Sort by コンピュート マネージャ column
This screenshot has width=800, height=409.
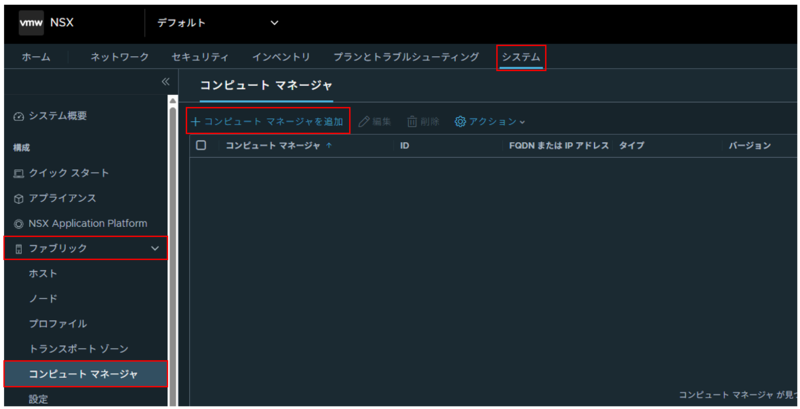coord(273,146)
